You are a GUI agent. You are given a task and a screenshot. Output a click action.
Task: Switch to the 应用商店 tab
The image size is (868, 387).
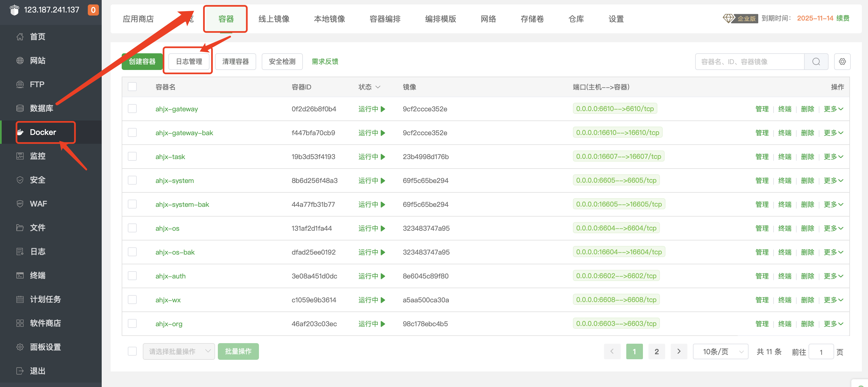(138, 19)
